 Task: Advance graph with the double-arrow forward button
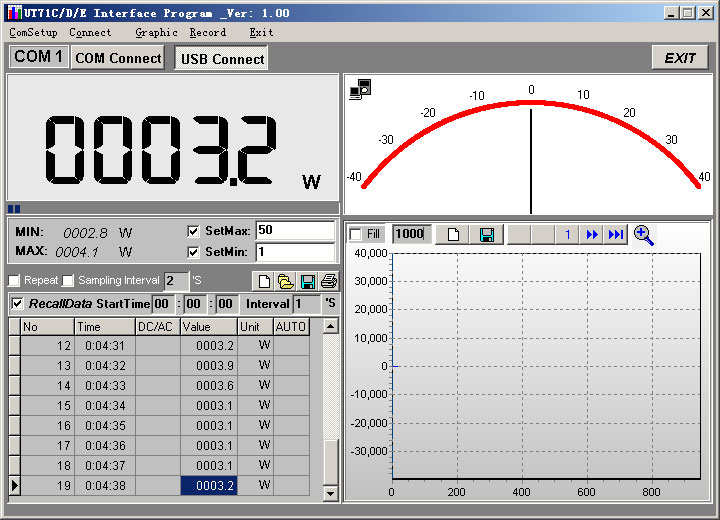point(592,234)
